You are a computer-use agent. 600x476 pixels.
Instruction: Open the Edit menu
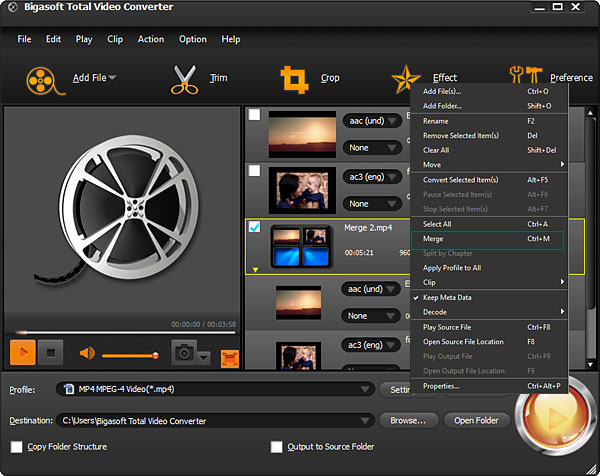tap(53, 39)
